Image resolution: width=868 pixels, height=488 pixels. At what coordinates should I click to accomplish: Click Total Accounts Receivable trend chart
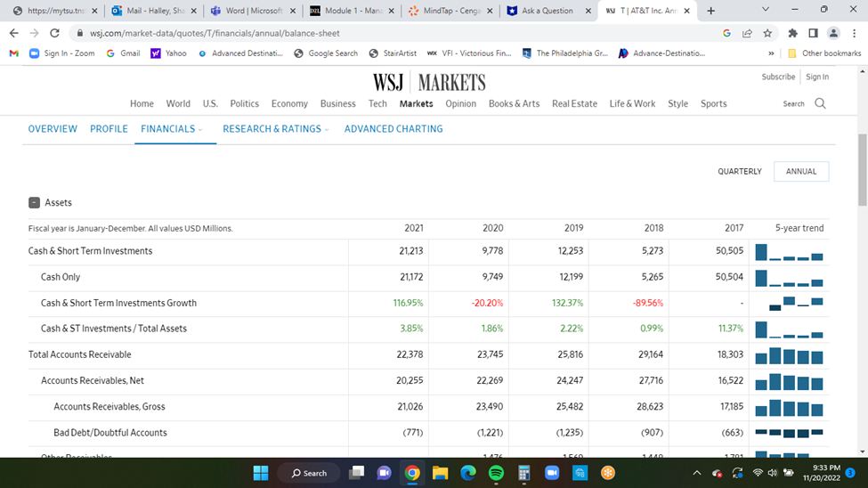click(790, 355)
